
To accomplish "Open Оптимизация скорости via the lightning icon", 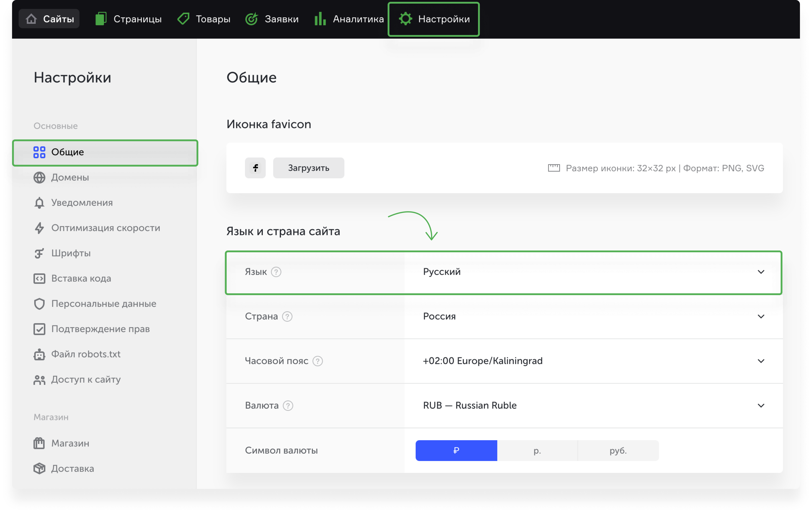I will (x=39, y=228).
